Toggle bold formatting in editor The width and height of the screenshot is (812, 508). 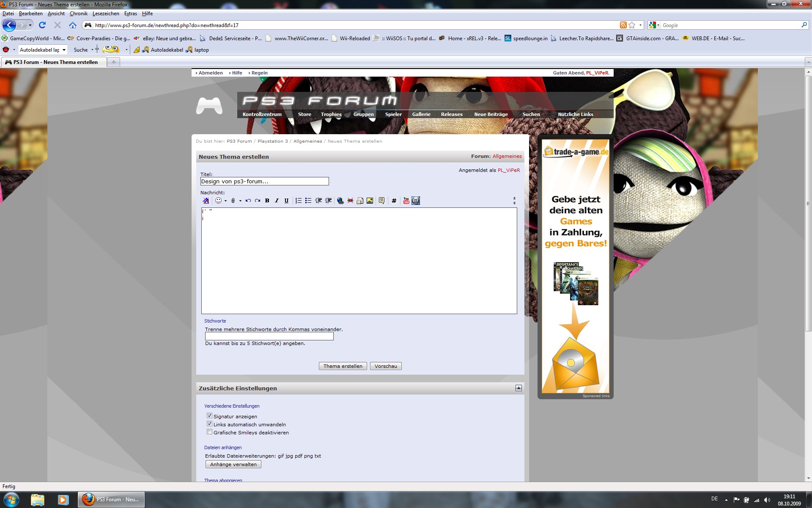(267, 201)
